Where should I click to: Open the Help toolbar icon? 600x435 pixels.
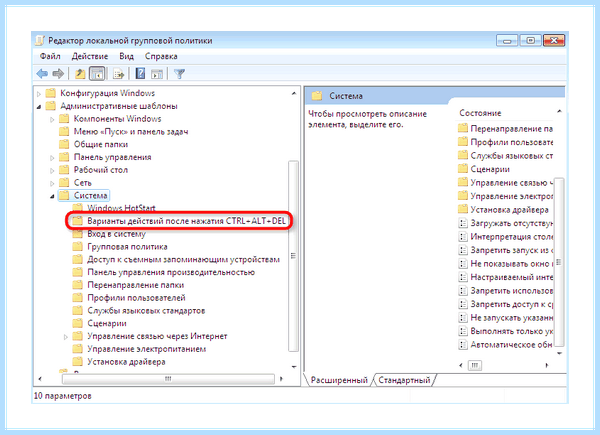[x=140, y=73]
